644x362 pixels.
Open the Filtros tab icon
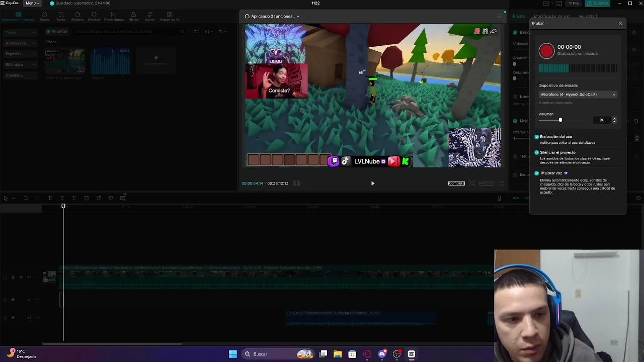click(x=133, y=17)
